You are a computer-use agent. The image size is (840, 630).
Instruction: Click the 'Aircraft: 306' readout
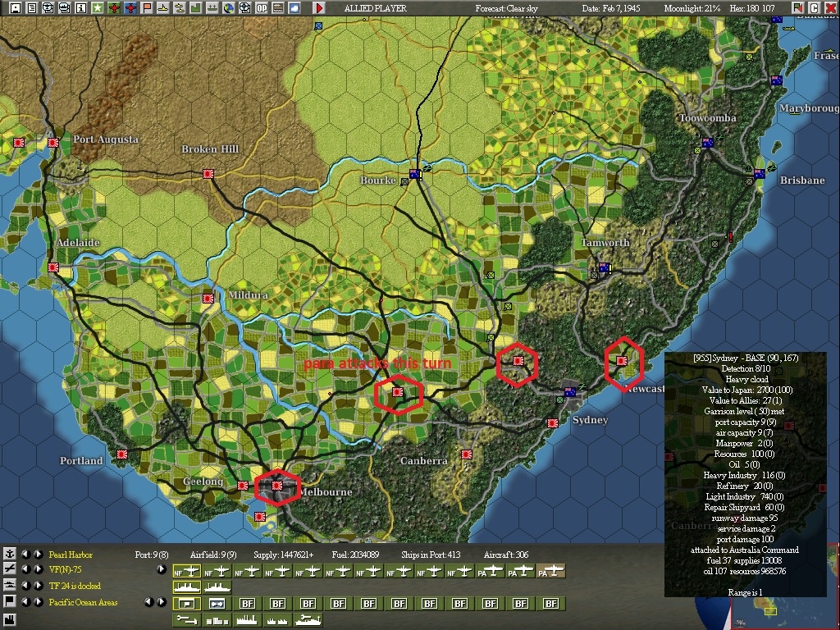pyautogui.click(x=506, y=555)
